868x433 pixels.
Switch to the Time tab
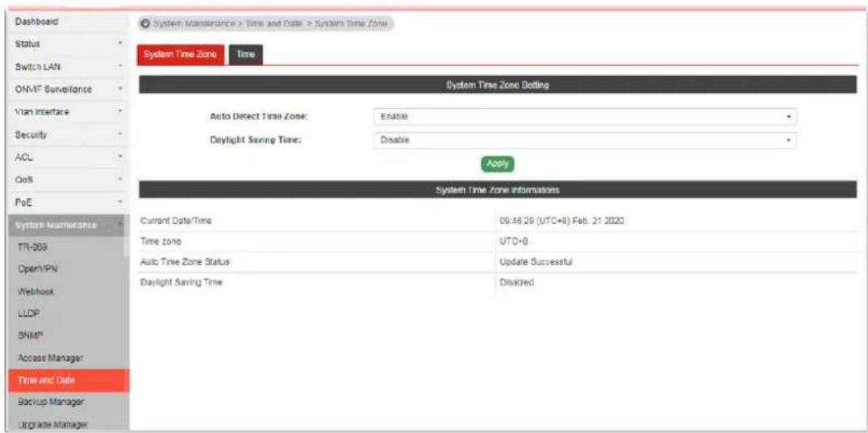[x=246, y=55]
